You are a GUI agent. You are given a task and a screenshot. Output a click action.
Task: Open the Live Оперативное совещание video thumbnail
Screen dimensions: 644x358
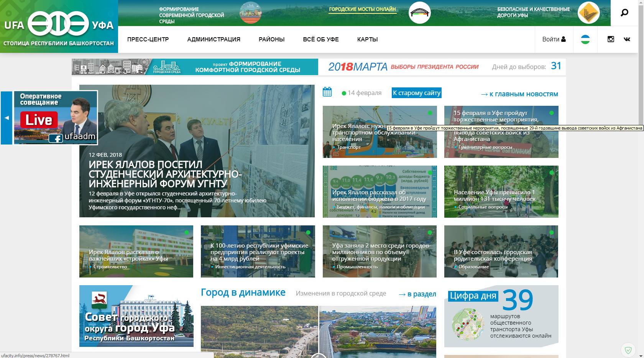coord(56,118)
